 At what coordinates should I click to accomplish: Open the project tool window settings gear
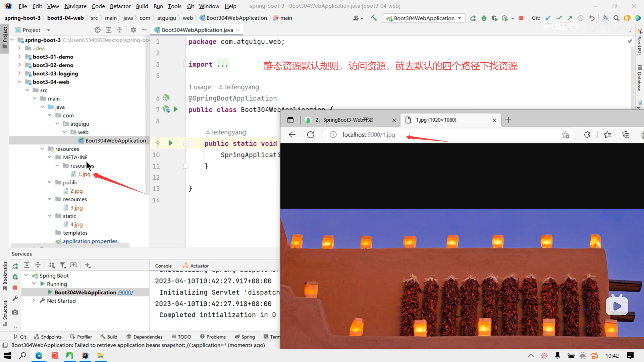coord(133,30)
